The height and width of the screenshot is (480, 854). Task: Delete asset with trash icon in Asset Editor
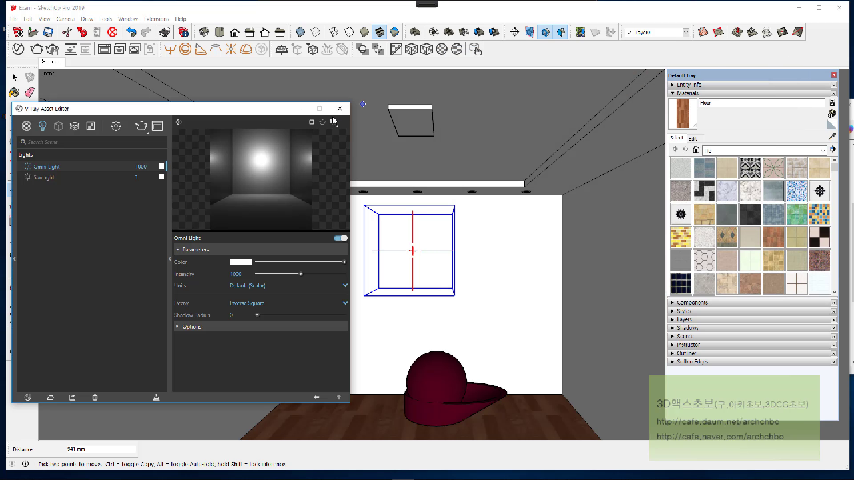tap(95, 397)
